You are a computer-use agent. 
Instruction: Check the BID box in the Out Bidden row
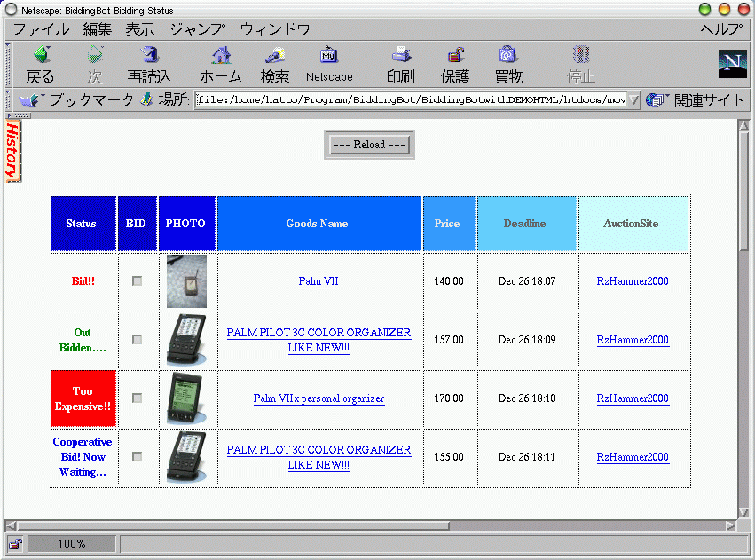[x=138, y=340]
